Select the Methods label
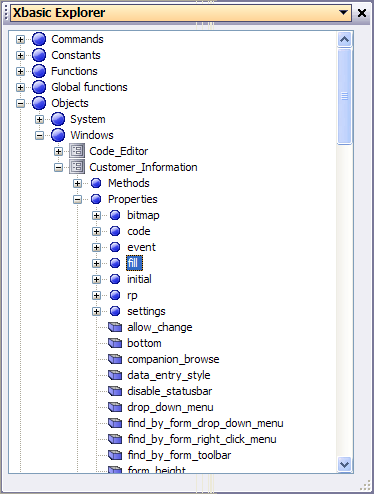Viewport: 374px width, 494px height. 129,183
